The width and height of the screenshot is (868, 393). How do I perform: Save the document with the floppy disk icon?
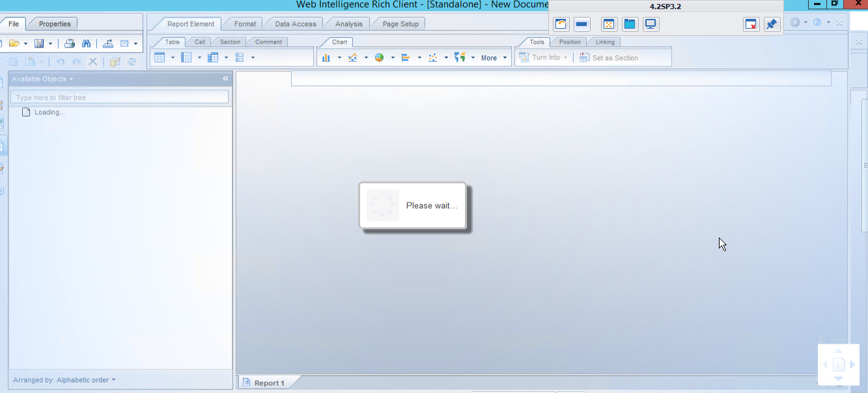pyautogui.click(x=39, y=44)
